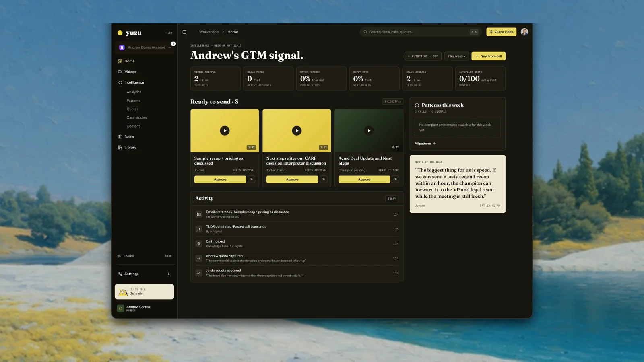
Task: Click the Home grid icon in sidebar
Action: [x=120, y=61]
